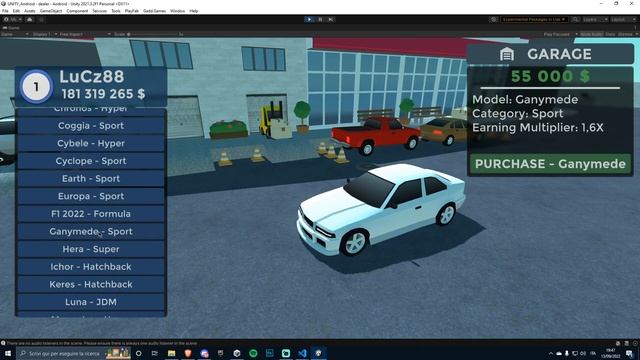
Task: Open Spotify from taskbar
Action: [253, 353]
